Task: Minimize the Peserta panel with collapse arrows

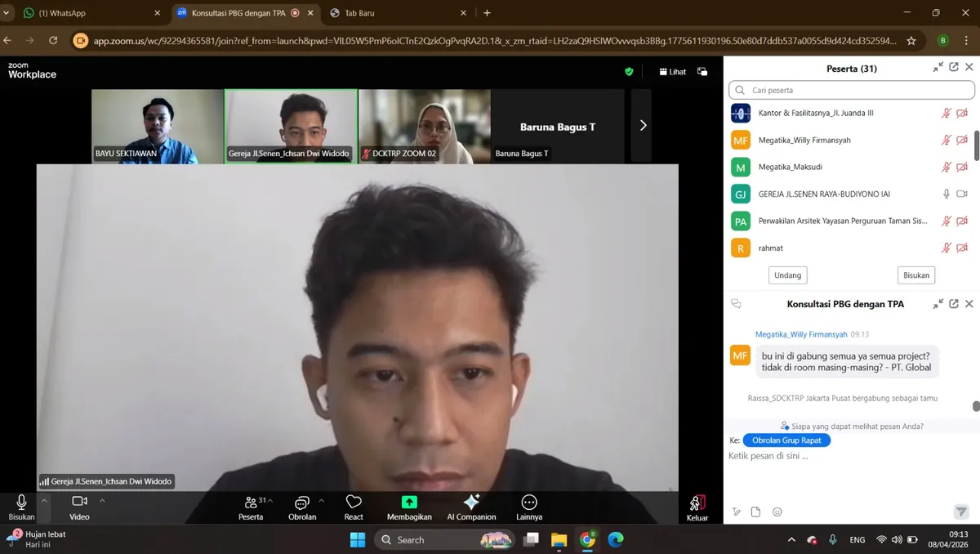Action: pos(938,68)
